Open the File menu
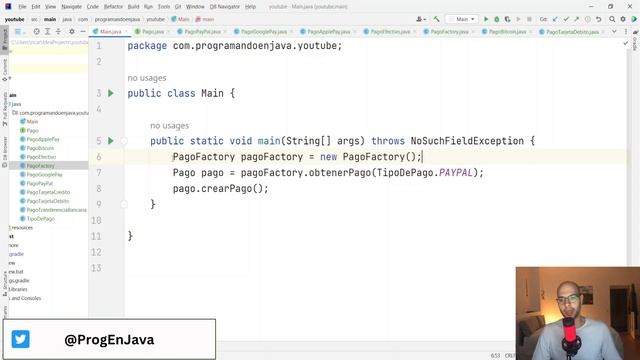640x360 pixels. (22, 7)
